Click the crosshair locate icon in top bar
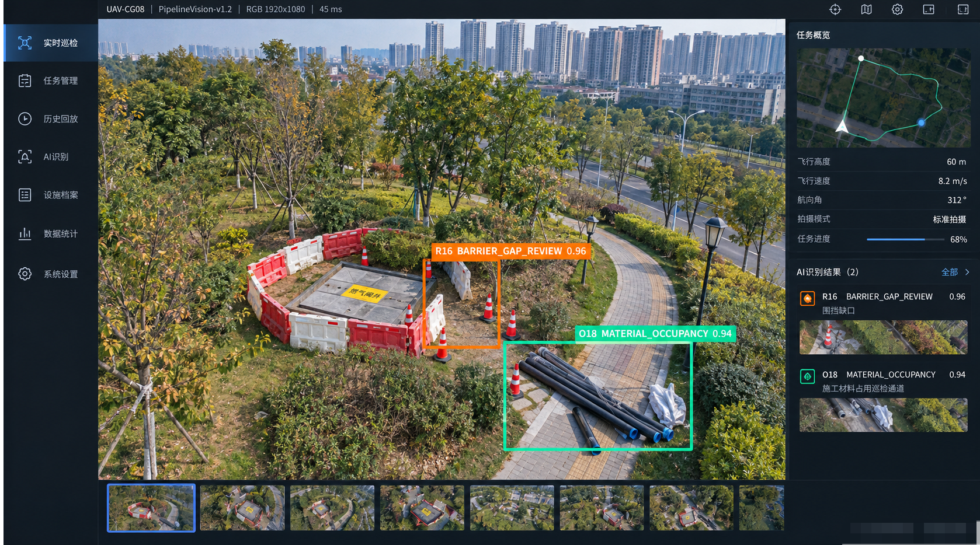The height and width of the screenshot is (545, 980). [x=835, y=9]
